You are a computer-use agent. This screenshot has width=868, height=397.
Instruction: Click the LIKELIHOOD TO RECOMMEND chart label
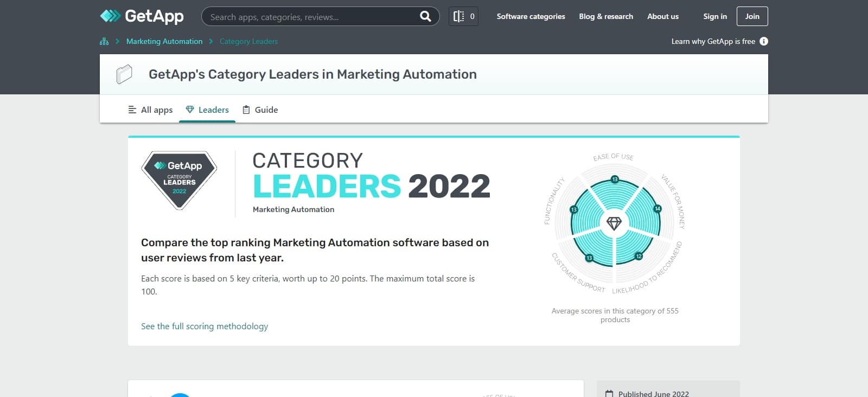coord(647,268)
